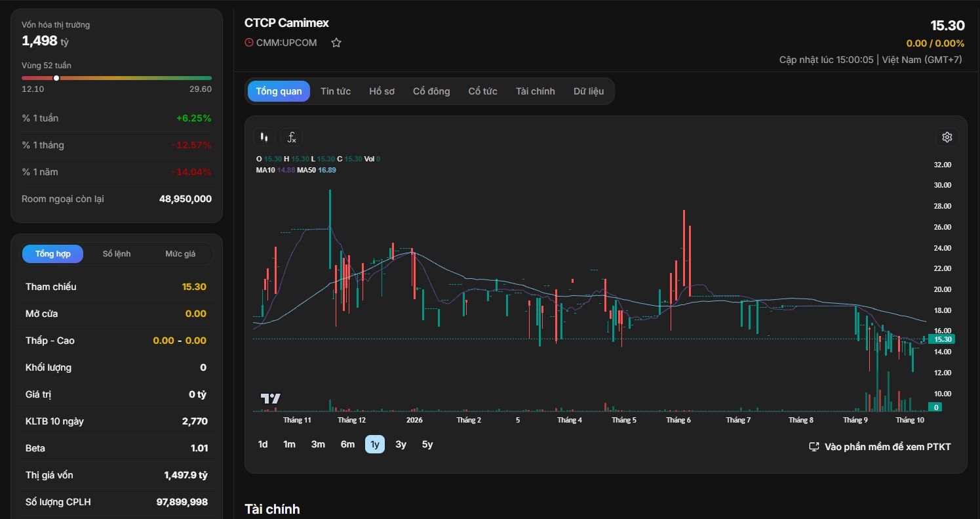Set chart range to 5y
This screenshot has height=519, width=980.
[x=427, y=444]
